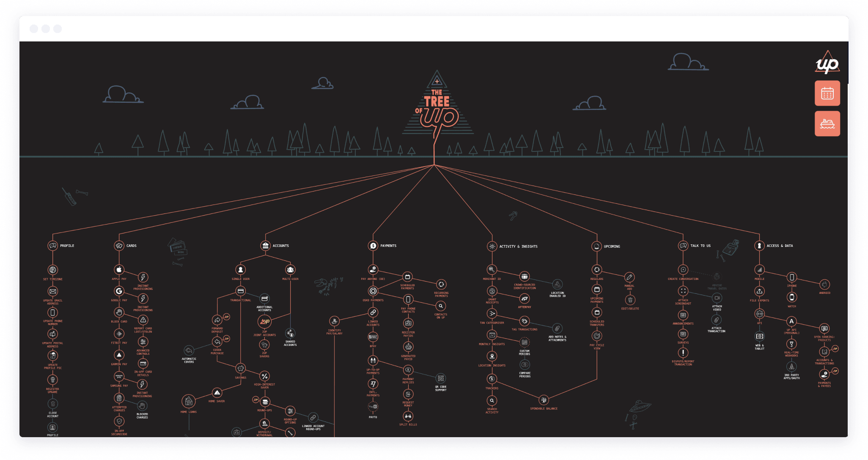
Task: Open the Forward Deposit arrow node
Action: (x=217, y=320)
